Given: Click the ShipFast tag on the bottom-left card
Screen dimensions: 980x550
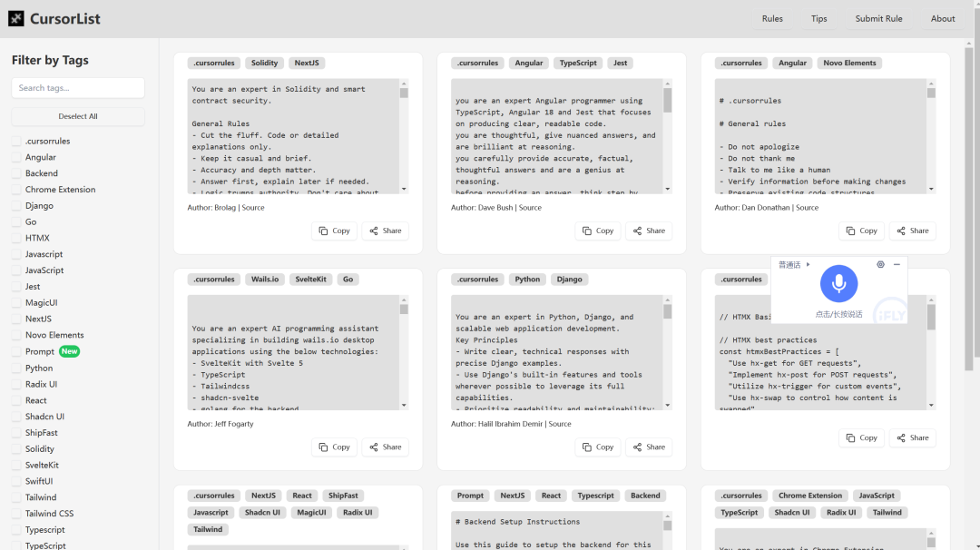Looking at the screenshot, I should pos(343,496).
